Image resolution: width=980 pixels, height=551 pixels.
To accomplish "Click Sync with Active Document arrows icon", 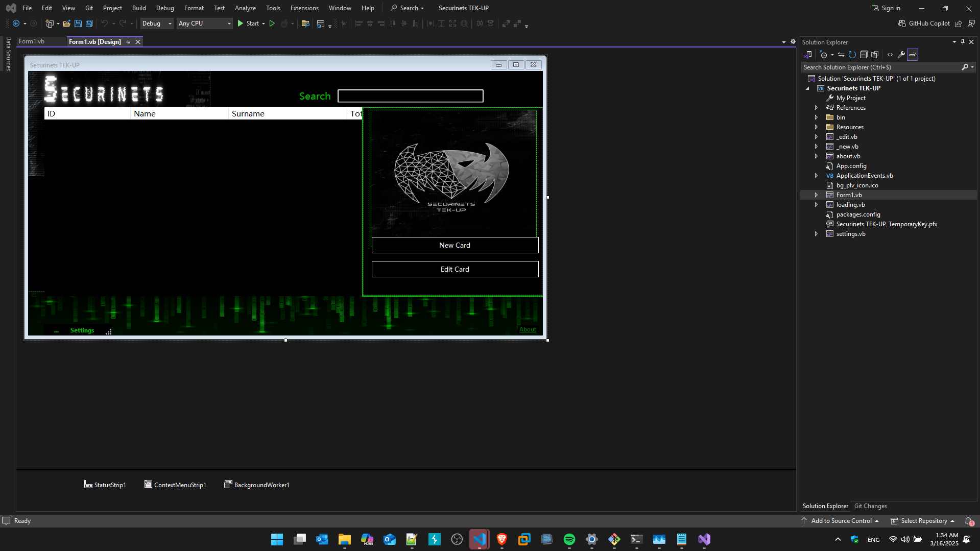I will coord(841,55).
